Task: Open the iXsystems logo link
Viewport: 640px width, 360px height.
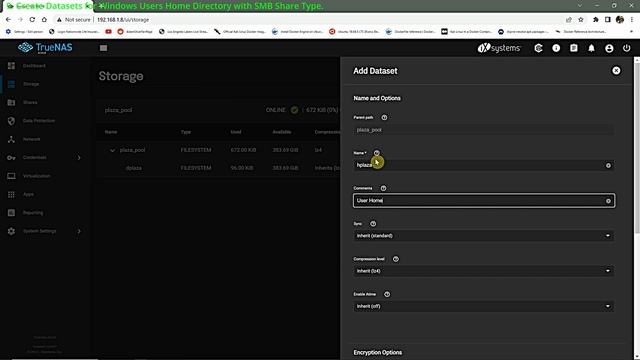Action: (x=499, y=48)
